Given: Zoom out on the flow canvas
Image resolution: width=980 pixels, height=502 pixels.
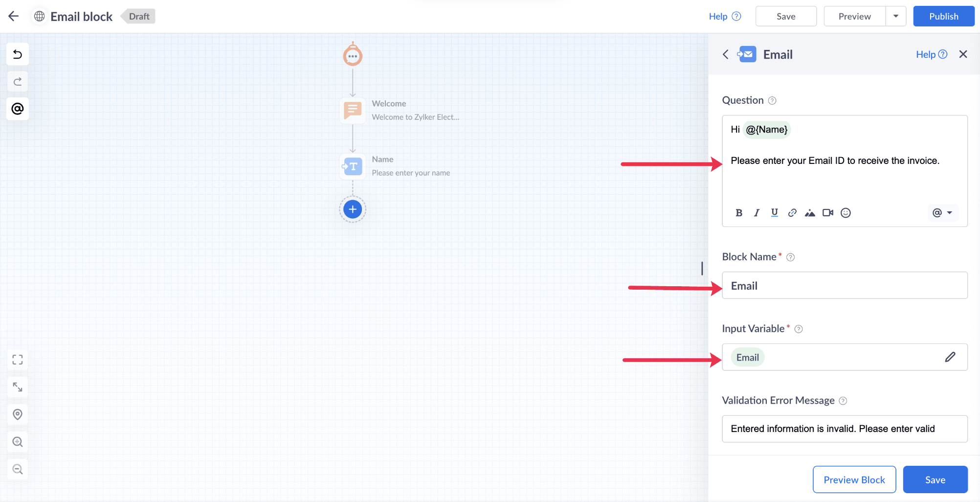Looking at the screenshot, I should (x=18, y=469).
